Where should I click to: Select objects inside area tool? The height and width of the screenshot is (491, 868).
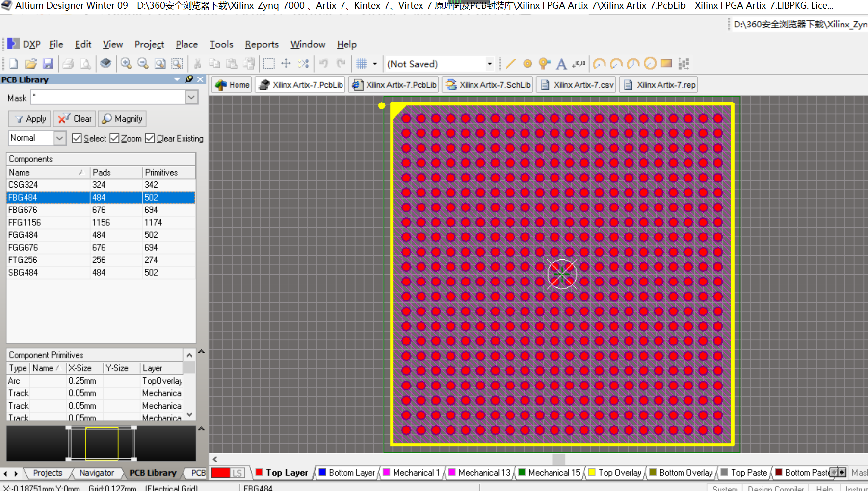point(269,64)
